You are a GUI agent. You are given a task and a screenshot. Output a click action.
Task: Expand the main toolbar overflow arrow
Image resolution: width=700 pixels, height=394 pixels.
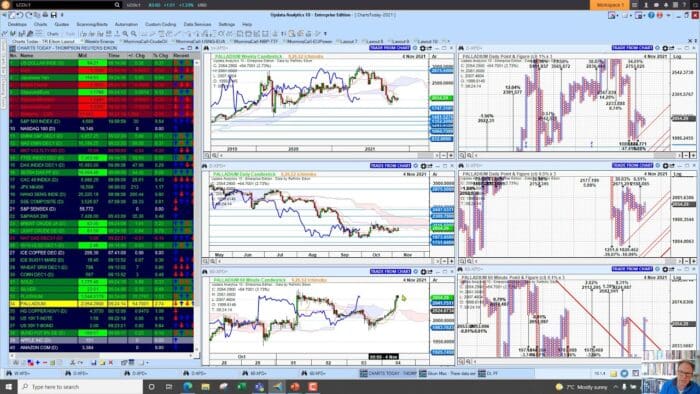coord(325,33)
